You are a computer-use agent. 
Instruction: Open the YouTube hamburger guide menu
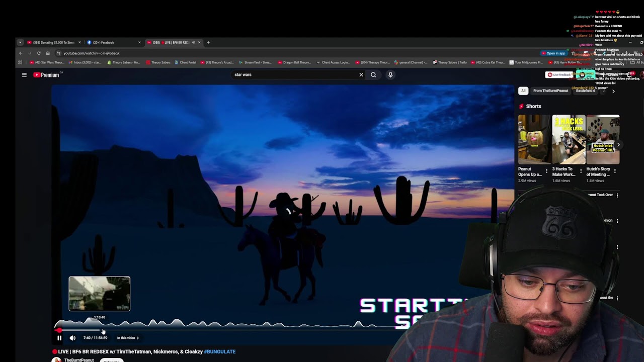pos(24,75)
